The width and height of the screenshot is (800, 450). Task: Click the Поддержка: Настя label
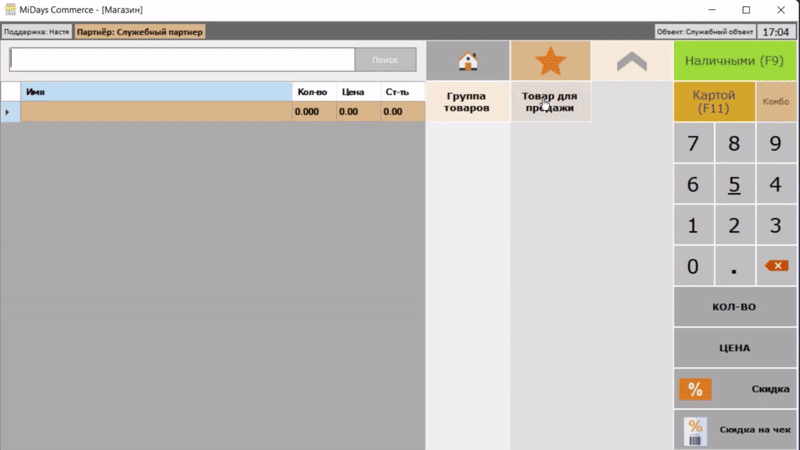36,32
